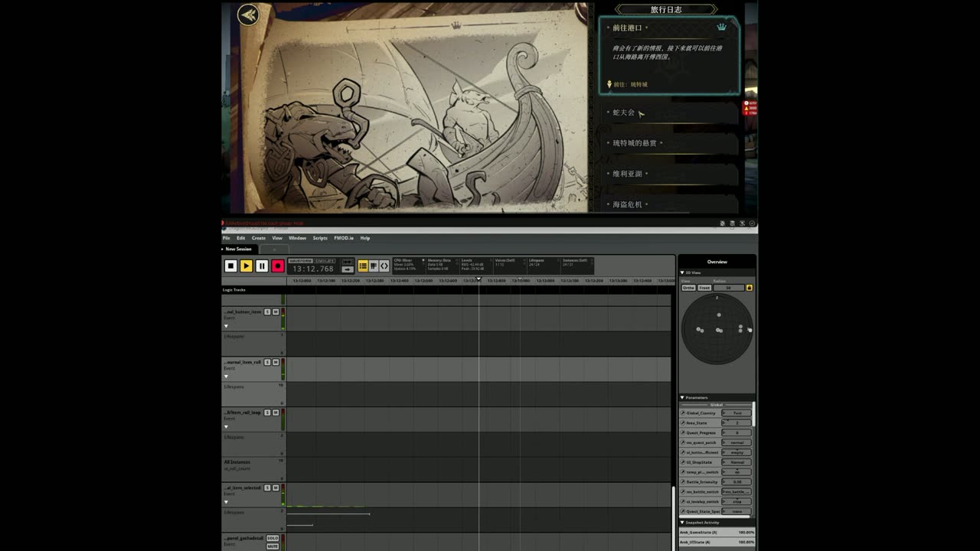Start recording with the red record button
Screen dimensions: 980x551
pyautogui.click(x=278, y=266)
